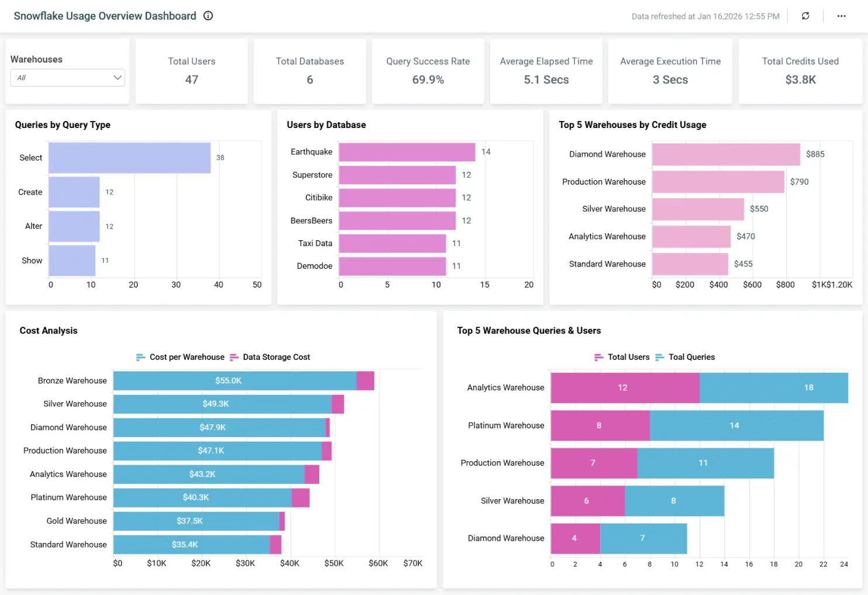868x595 pixels.
Task: Click the Select query type bar showing 38
Action: 129,157
